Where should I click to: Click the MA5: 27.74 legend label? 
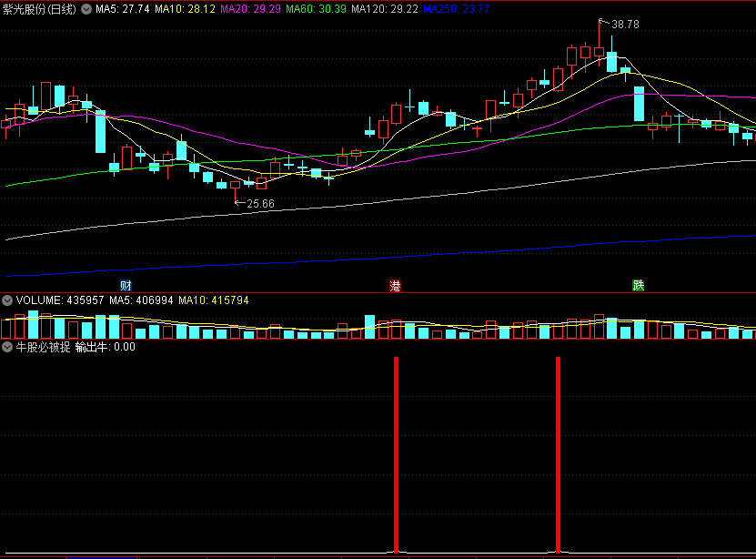coord(123,9)
